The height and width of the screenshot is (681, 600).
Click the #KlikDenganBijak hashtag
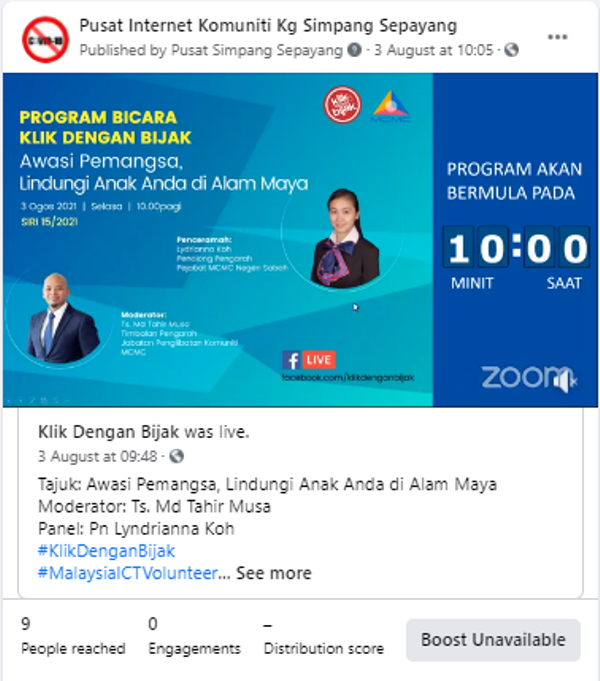click(106, 551)
